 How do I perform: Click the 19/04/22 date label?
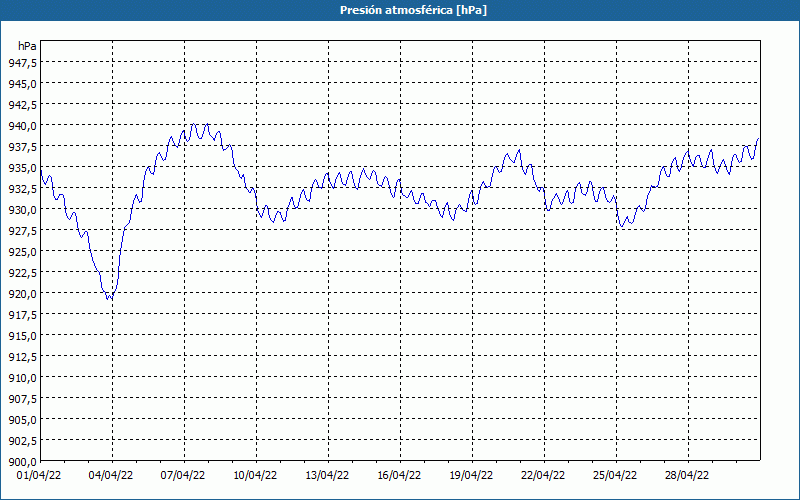471,476
